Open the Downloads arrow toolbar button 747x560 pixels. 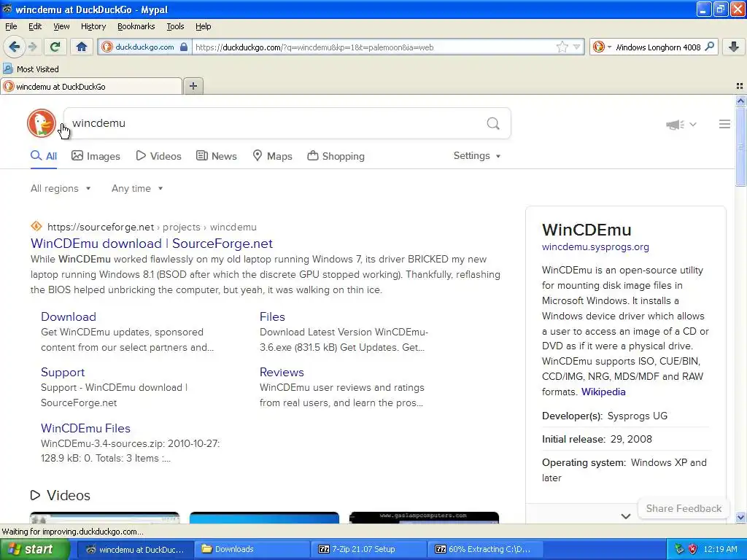(x=734, y=47)
